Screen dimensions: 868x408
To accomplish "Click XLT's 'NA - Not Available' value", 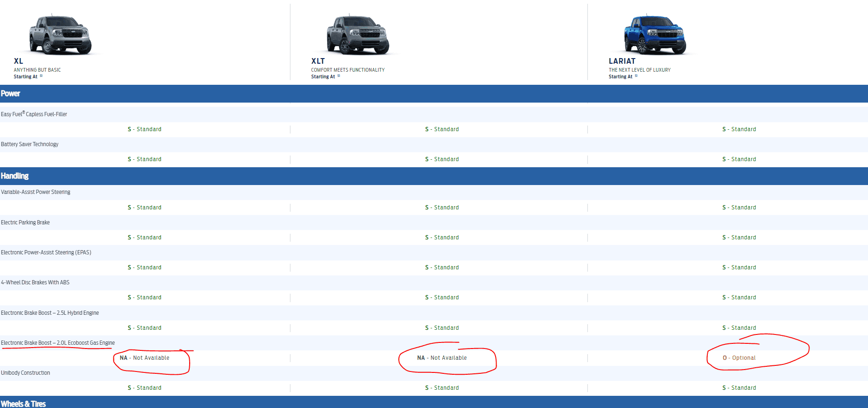I will tap(442, 358).
